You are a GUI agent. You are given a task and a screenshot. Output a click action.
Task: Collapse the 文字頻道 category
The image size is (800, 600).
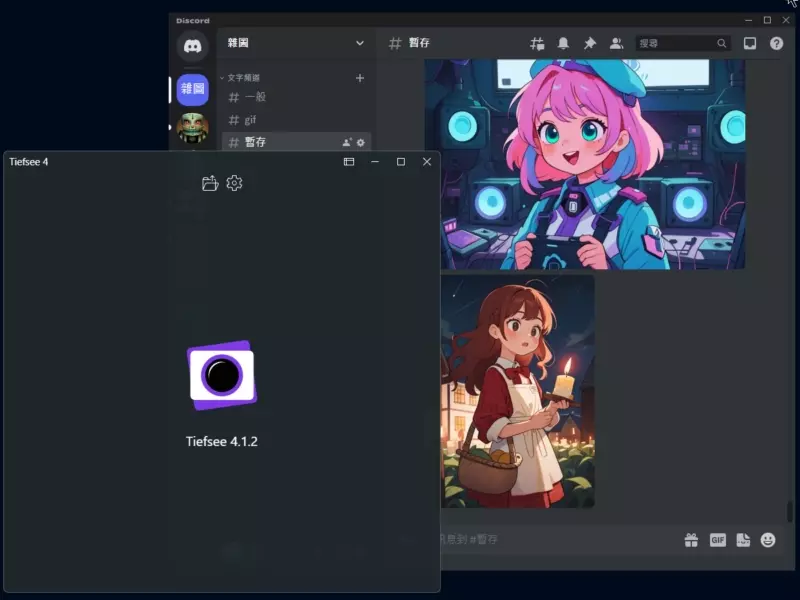pos(240,78)
